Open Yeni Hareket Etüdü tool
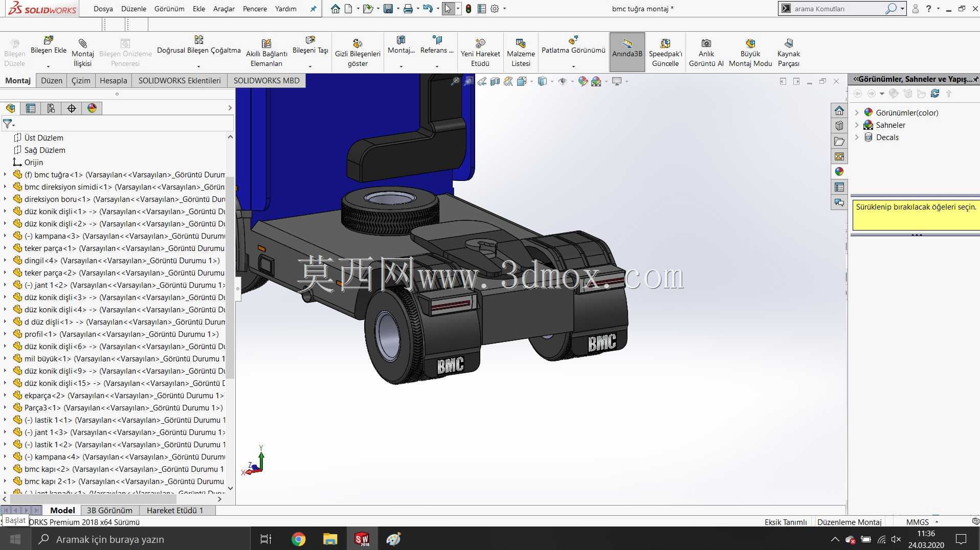Screen dimensions: 980x550 (x=480, y=52)
